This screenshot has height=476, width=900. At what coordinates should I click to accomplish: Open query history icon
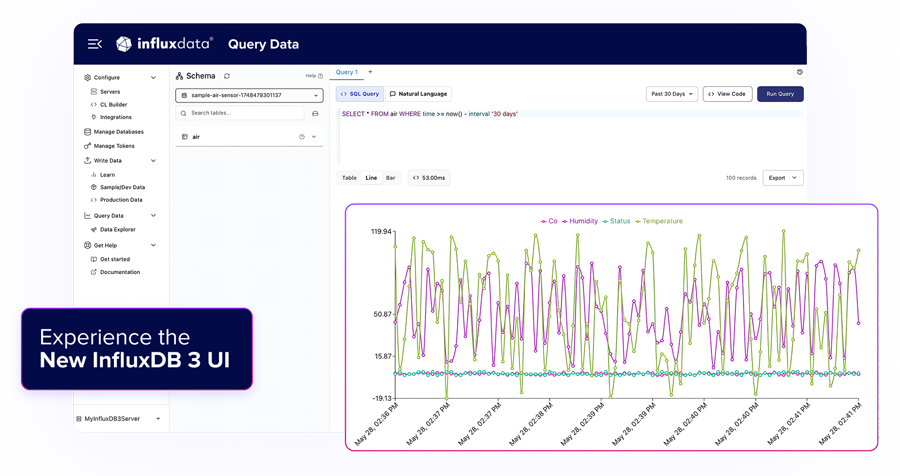[800, 72]
